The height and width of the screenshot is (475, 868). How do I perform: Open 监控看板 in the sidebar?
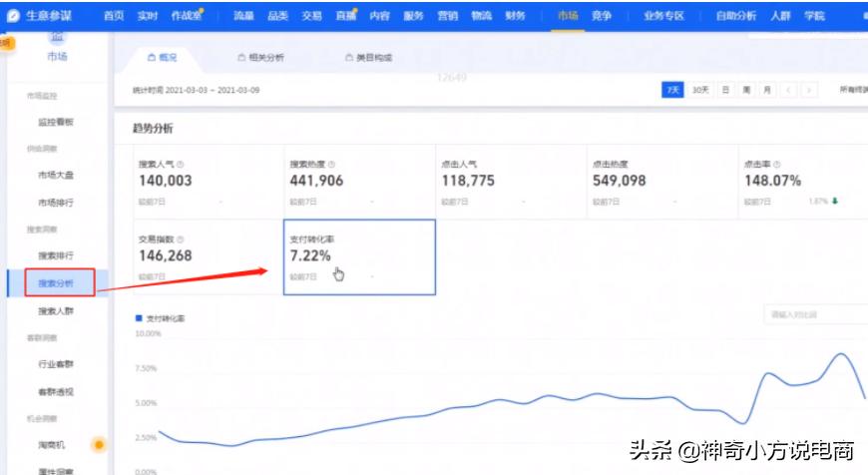coord(55,122)
